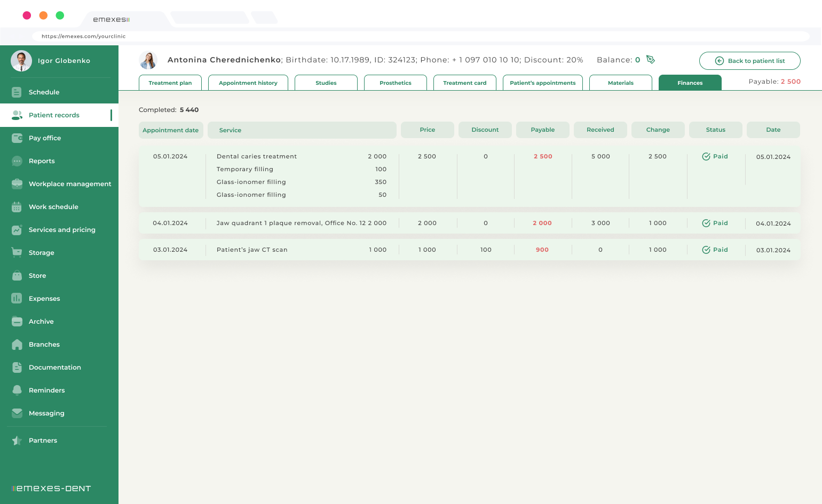Open the Documentation file icon
Viewport: 822px width, 504px height.
(x=17, y=367)
